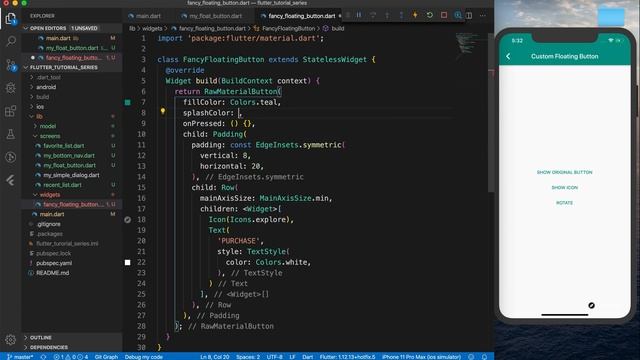Expand the ios folder
The image size is (640, 360).
click(40, 107)
